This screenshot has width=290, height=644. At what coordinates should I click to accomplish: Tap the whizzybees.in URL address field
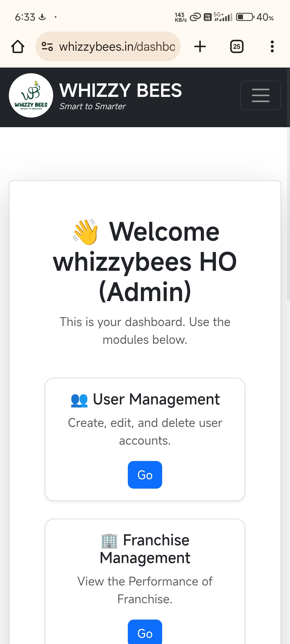coord(108,46)
